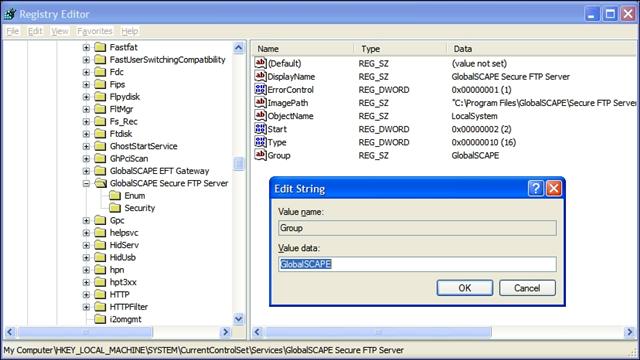Image resolution: width=640 pixels, height=360 pixels.
Task: Open the Edit menu
Action: [35, 31]
